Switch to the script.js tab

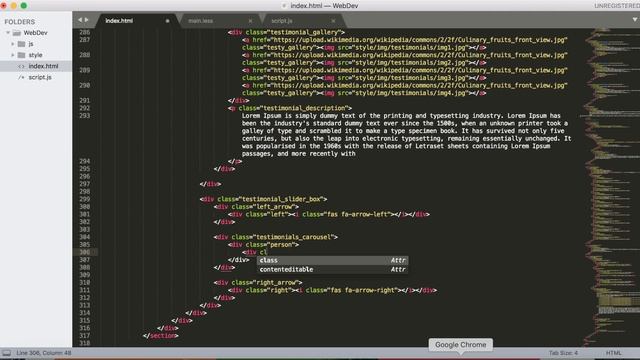282,21
